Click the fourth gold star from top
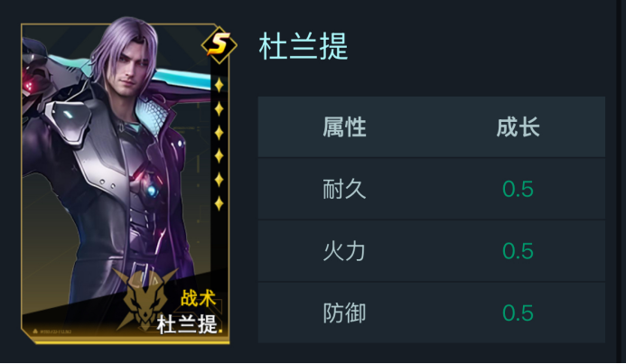 coord(219,156)
